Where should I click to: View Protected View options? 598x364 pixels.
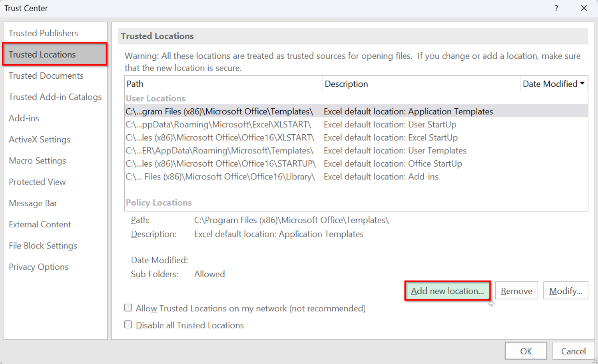click(37, 182)
